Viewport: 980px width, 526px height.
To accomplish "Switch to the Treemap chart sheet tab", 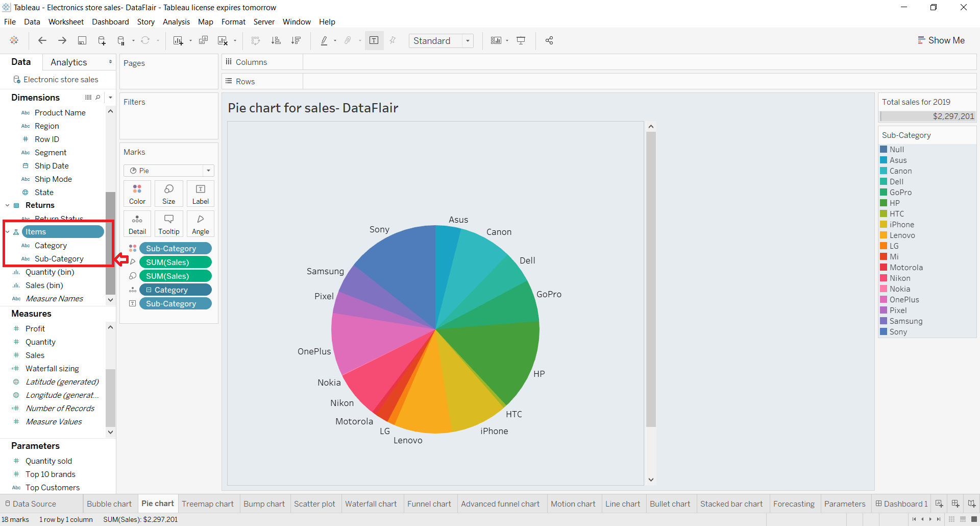I will pos(208,504).
